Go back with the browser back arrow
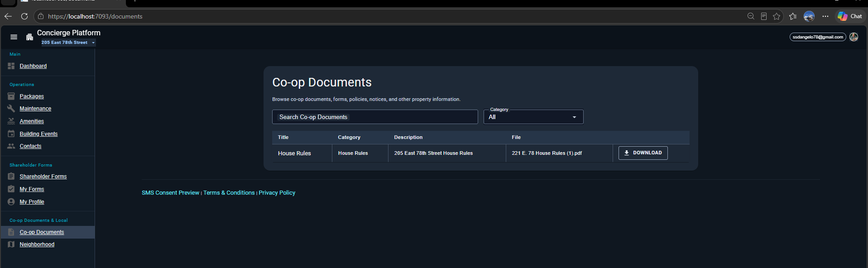Screen dimensions: 868x268 tap(8, 16)
